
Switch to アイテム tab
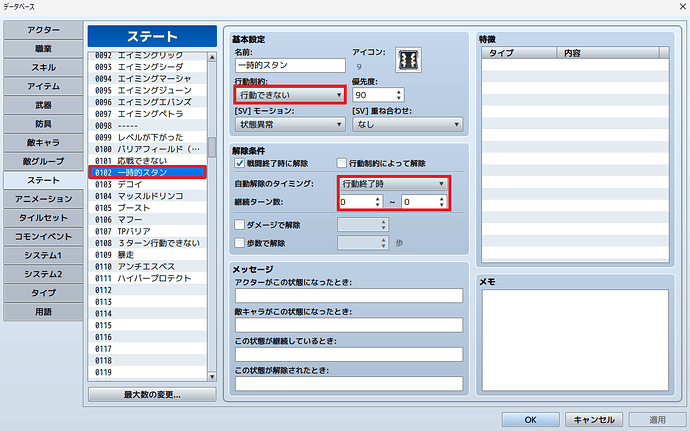click(x=43, y=86)
